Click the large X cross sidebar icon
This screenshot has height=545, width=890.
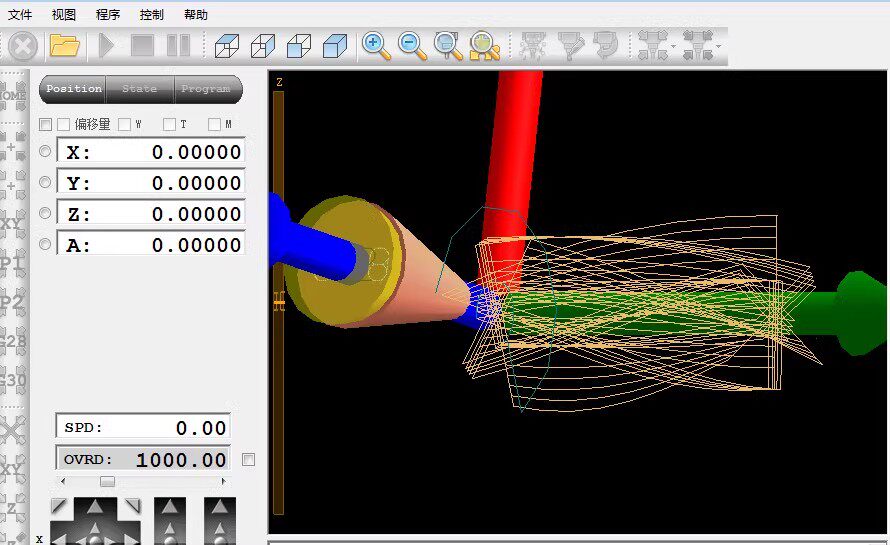point(14,430)
